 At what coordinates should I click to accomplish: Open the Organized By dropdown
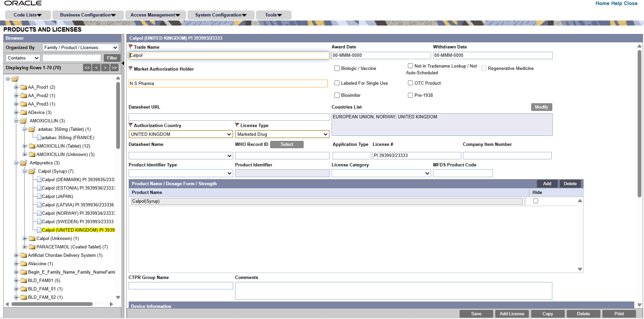tap(80, 47)
